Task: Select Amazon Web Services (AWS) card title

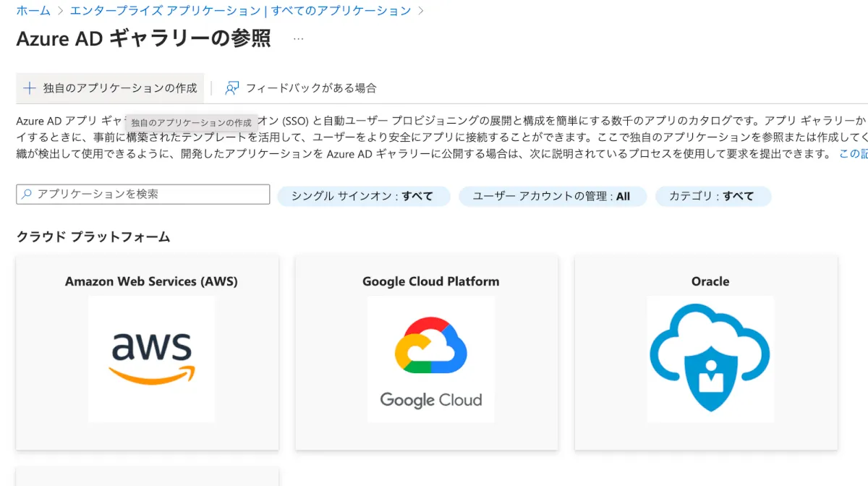Action: tap(151, 281)
